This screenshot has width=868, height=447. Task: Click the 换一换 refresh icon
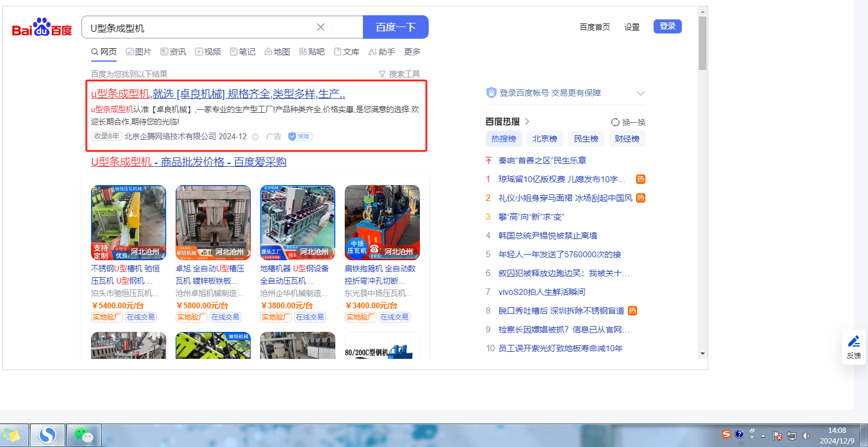(x=615, y=122)
